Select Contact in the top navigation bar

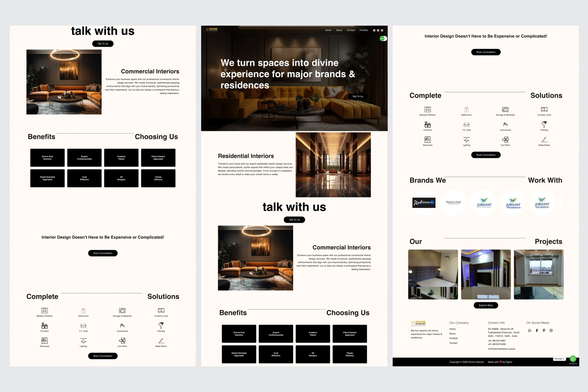coord(351,30)
